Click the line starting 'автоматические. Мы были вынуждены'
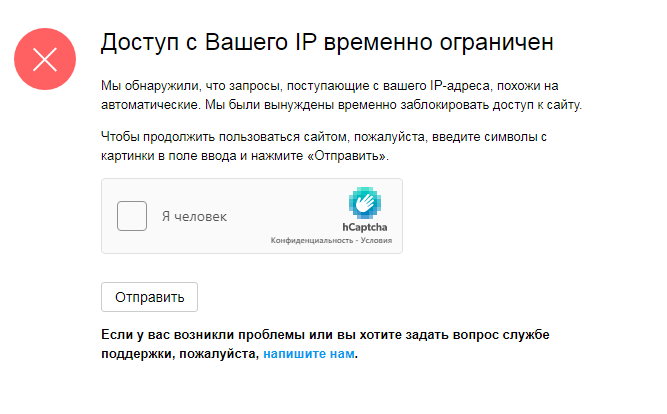667x414 pixels. coord(341,105)
